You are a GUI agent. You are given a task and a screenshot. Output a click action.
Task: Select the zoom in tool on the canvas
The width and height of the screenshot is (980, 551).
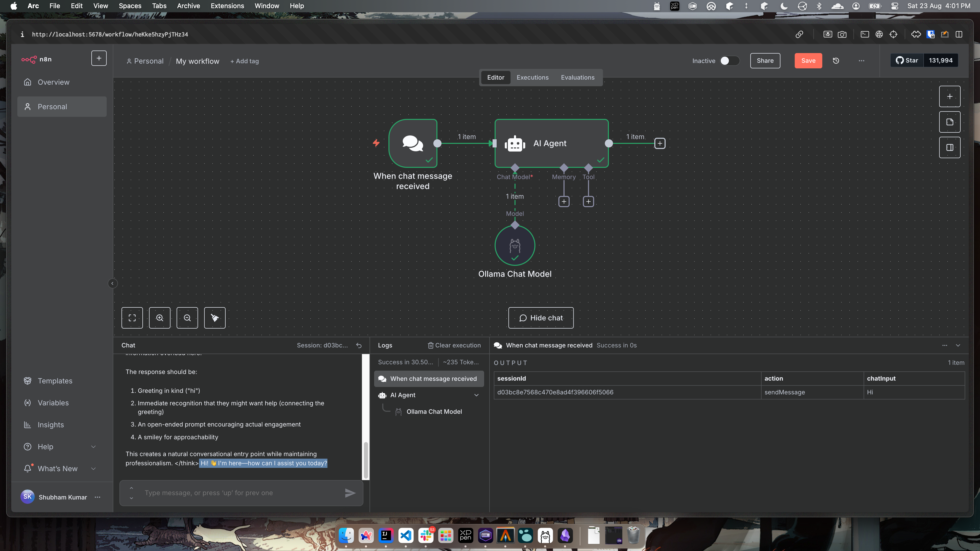160,318
